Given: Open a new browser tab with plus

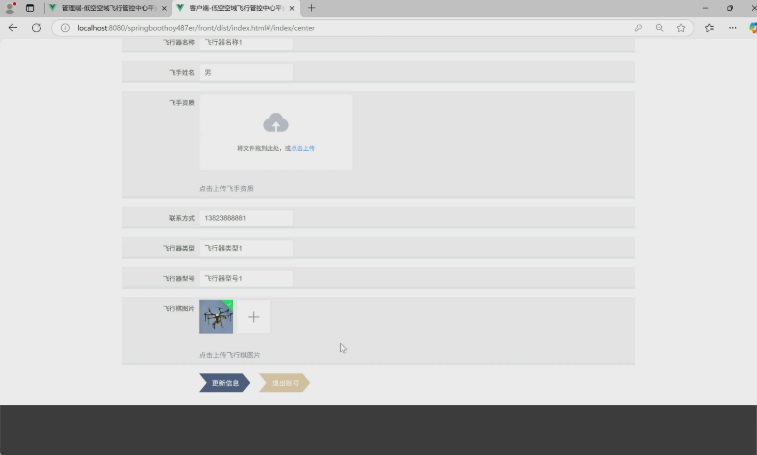Looking at the screenshot, I should pyautogui.click(x=311, y=8).
